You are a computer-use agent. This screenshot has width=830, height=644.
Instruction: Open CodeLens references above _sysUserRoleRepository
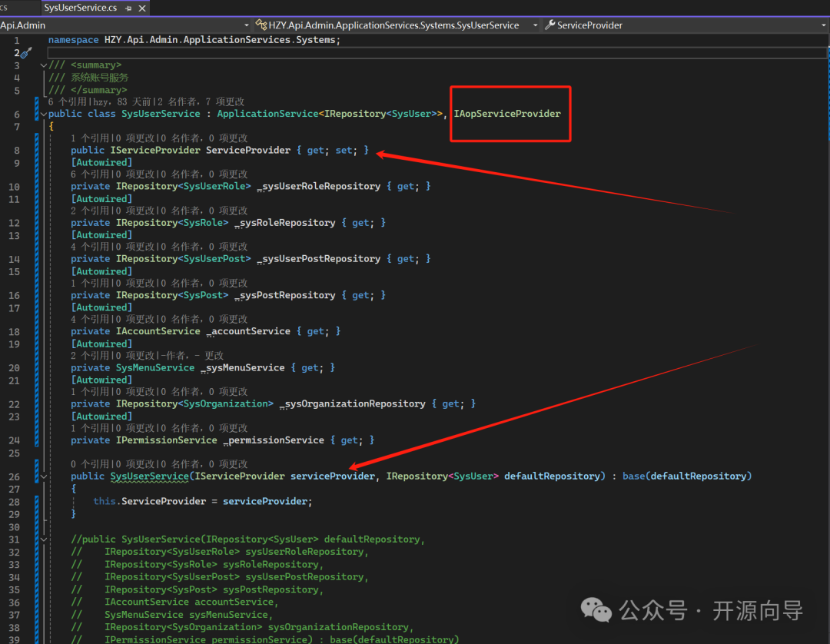(x=89, y=174)
